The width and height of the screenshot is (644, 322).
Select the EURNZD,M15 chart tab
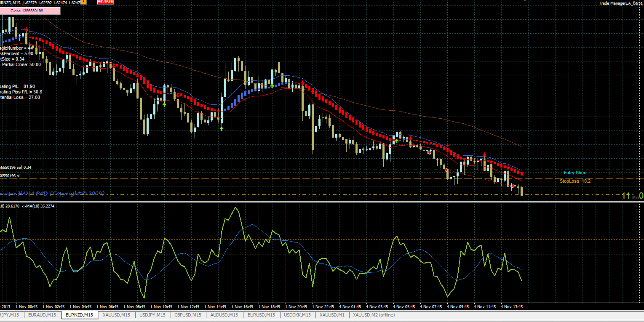[x=80, y=315]
